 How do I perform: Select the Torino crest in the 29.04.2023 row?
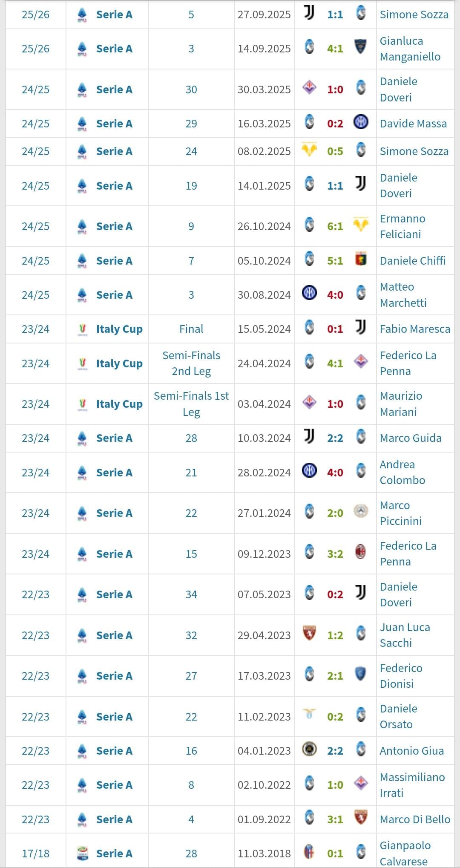[x=309, y=634]
